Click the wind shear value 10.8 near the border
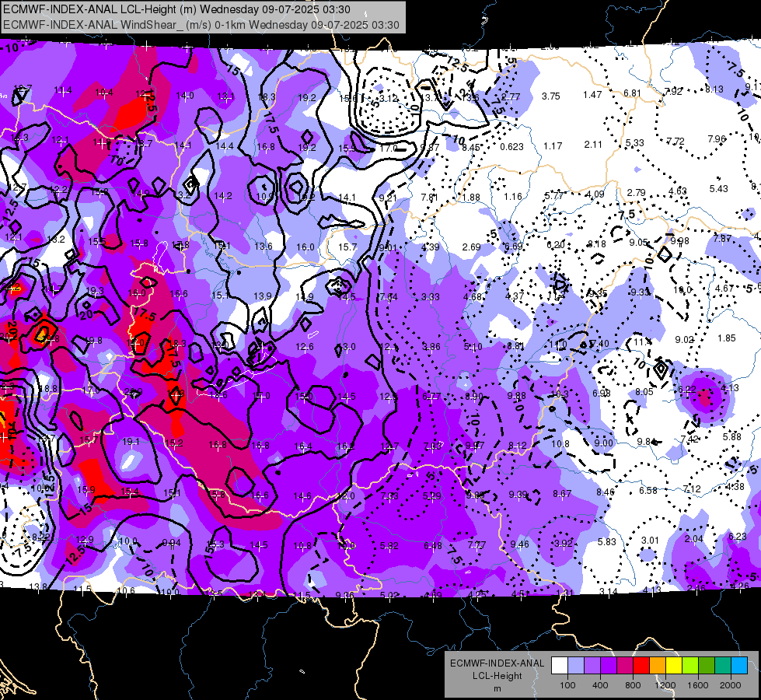The height and width of the screenshot is (700, 761). pyautogui.click(x=560, y=444)
